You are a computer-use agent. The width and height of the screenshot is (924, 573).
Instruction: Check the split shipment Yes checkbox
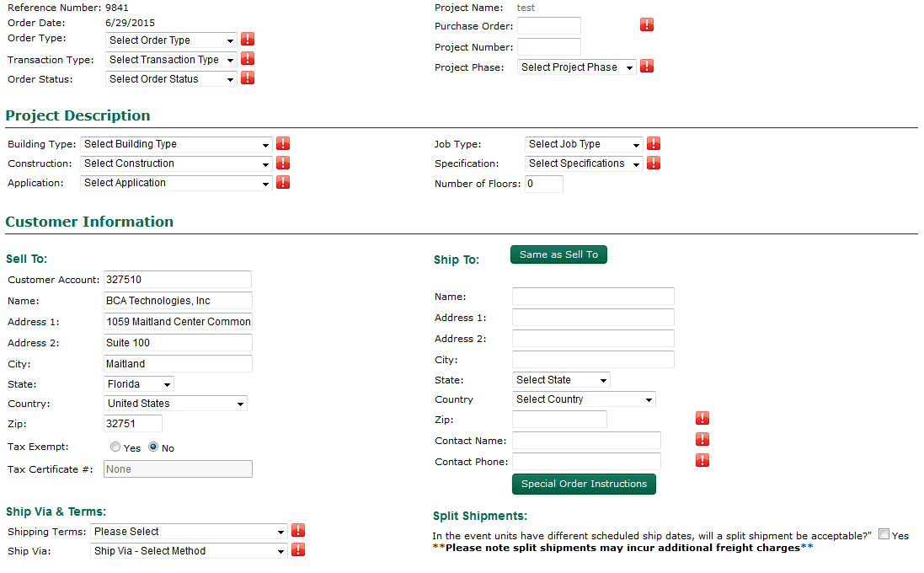(884, 534)
